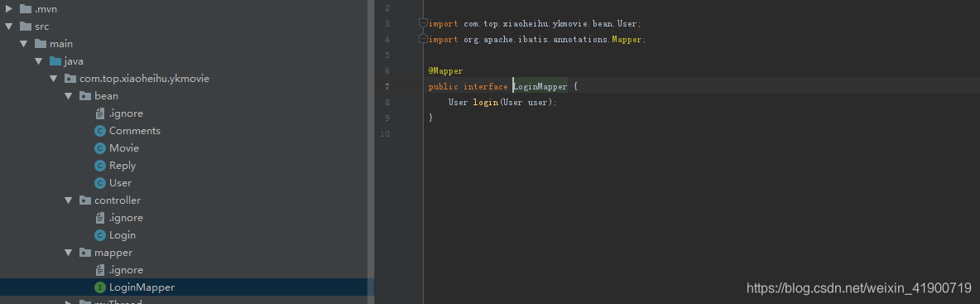Click the Mapper import statement on line 4
The height and width of the screenshot is (304, 980).
pyautogui.click(x=537, y=40)
